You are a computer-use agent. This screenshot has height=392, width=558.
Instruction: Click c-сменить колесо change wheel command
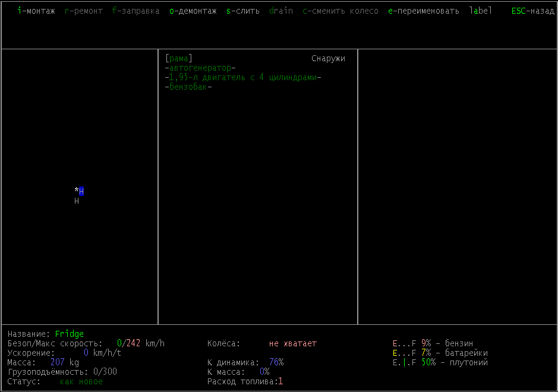[x=341, y=11]
